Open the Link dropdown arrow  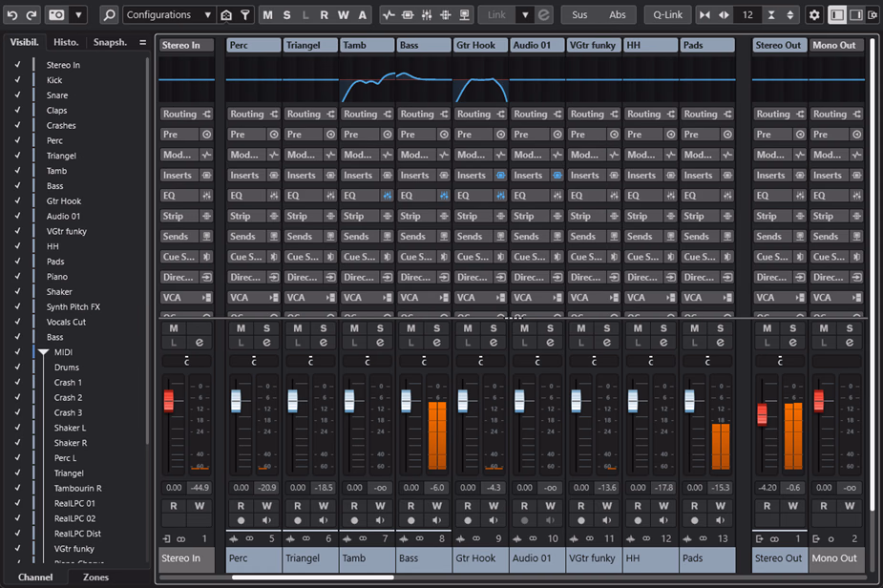click(525, 14)
